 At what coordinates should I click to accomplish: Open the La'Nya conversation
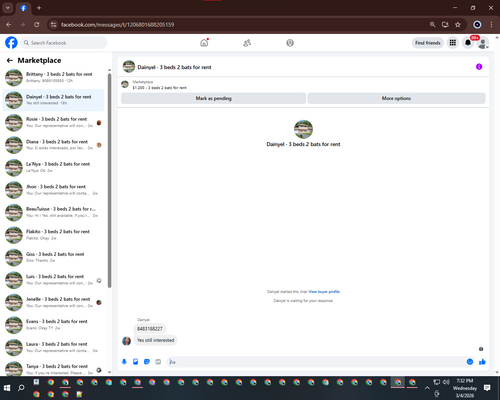click(53, 167)
